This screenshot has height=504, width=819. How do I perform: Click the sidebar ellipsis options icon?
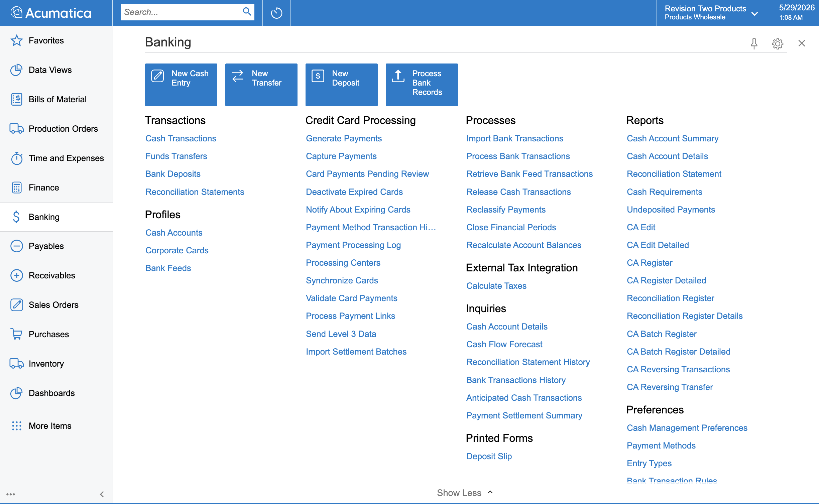click(11, 494)
